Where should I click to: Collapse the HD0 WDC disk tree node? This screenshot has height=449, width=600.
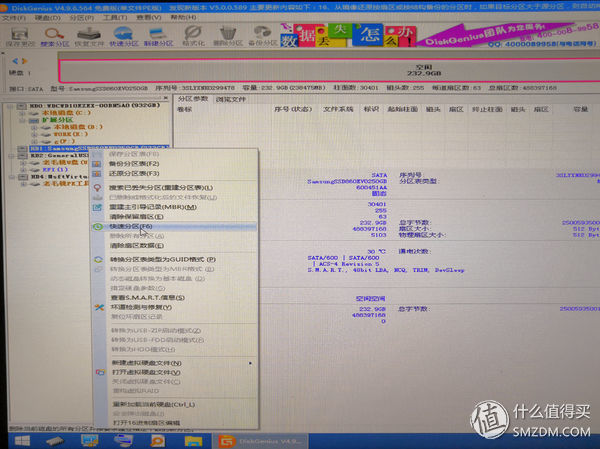coord(10,106)
